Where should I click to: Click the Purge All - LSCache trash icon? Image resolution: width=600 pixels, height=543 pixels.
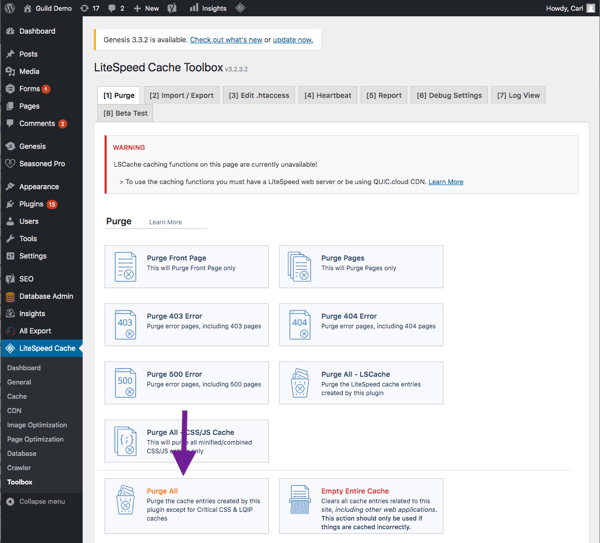[x=300, y=383]
